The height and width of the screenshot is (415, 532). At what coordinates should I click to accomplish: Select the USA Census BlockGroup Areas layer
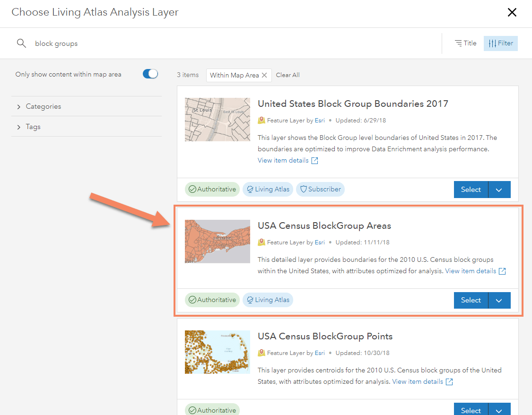(x=471, y=300)
